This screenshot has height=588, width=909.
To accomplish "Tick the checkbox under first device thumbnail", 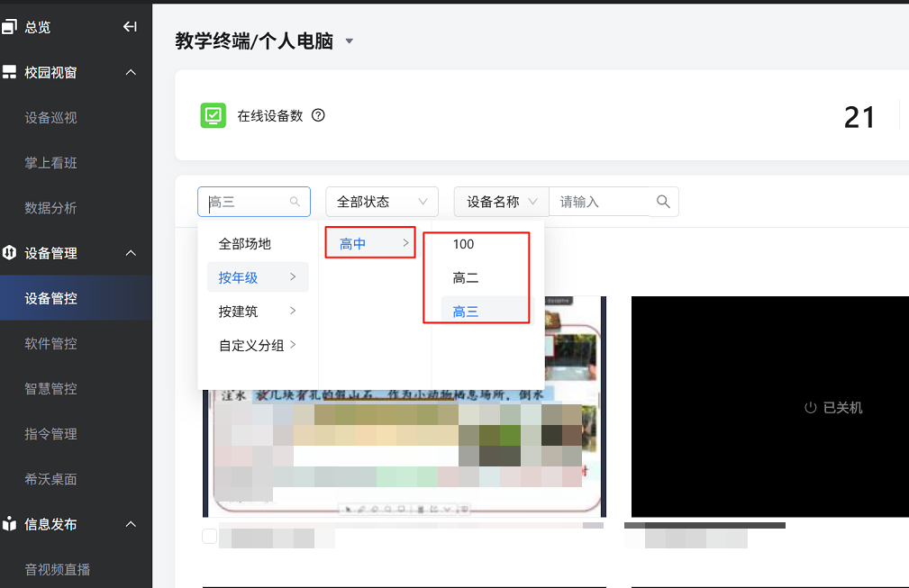I will pos(210,537).
